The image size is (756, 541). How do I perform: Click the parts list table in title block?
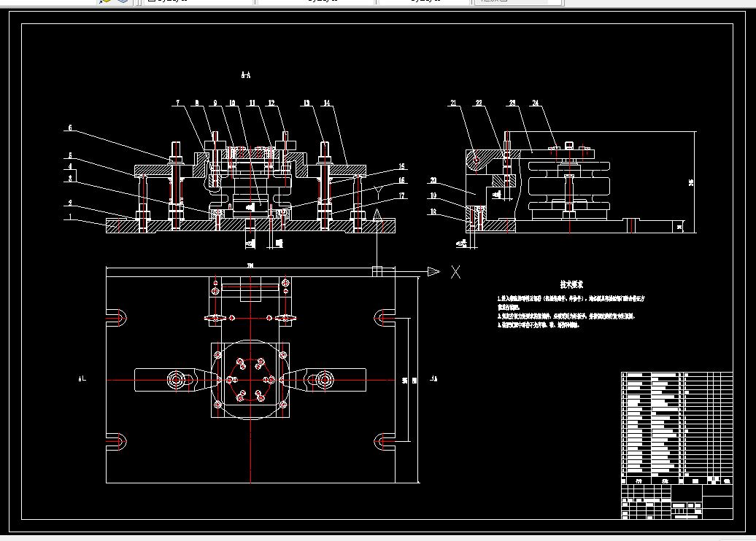677,428
